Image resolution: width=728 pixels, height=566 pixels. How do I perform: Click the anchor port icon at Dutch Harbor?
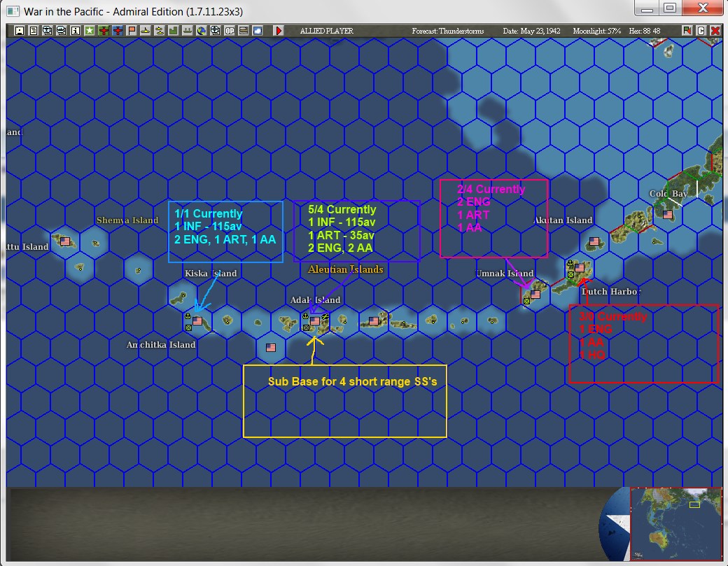click(x=570, y=264)
